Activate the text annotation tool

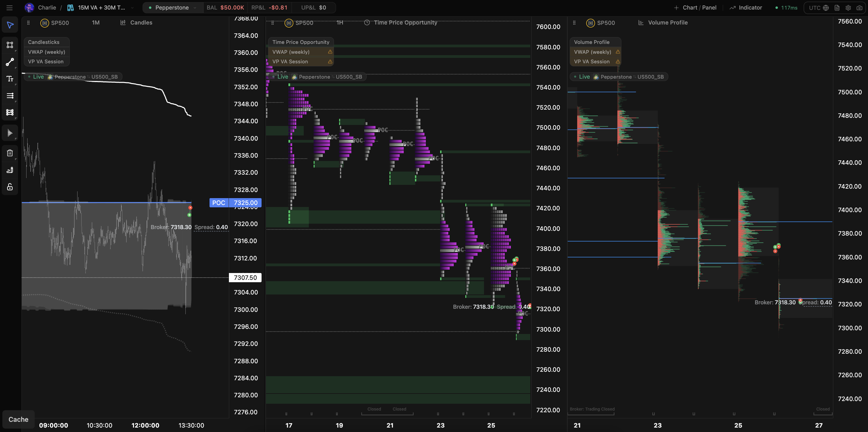pyautogui.click(x=10, y=79)
